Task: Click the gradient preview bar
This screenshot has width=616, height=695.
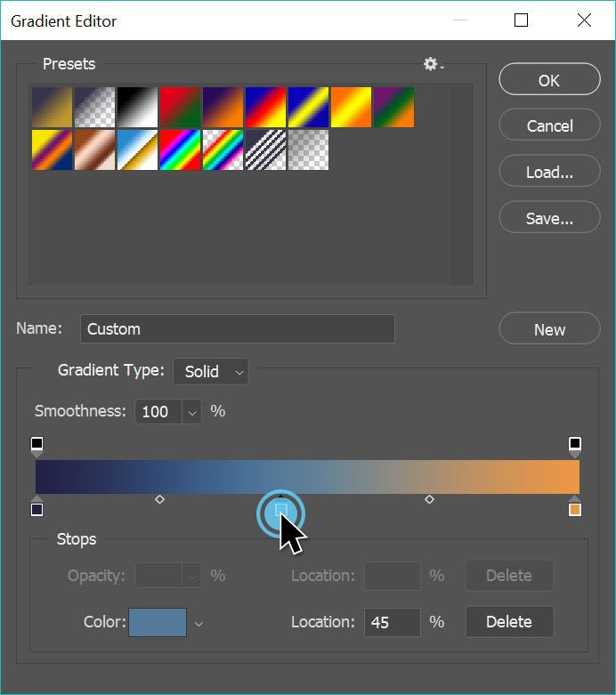Action: click(x=307, y=477)
